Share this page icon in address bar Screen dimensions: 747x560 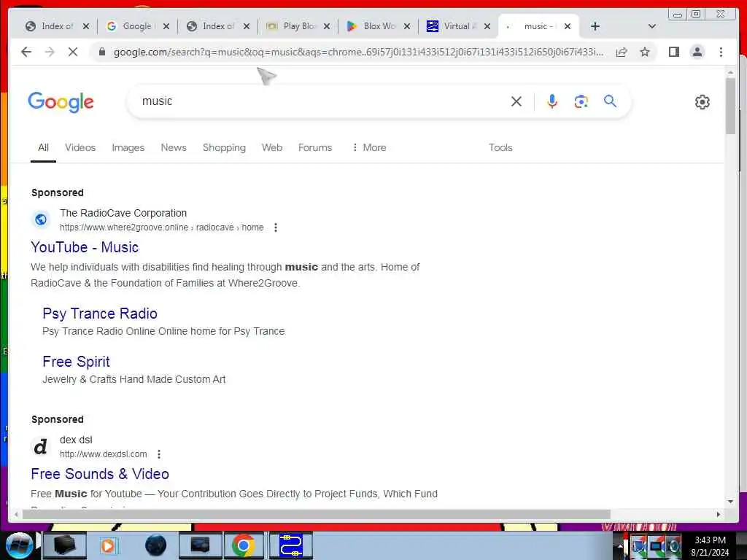click(x=622, y=52)
